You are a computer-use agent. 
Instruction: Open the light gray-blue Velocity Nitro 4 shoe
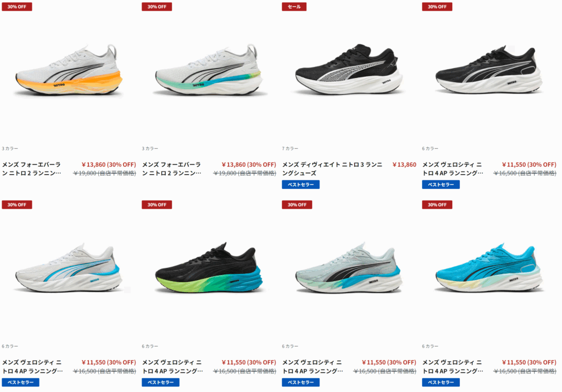[349, 267]
